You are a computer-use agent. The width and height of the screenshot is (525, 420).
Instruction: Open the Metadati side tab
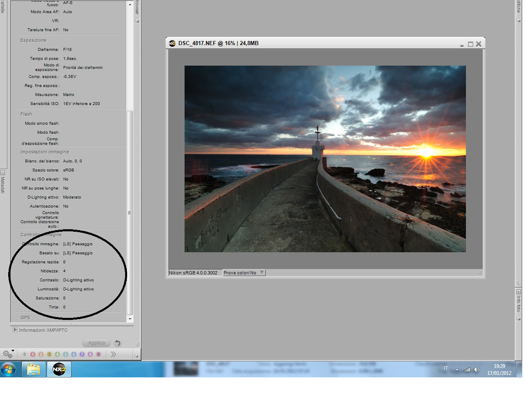pyautogui.click(x=3, y=185)
